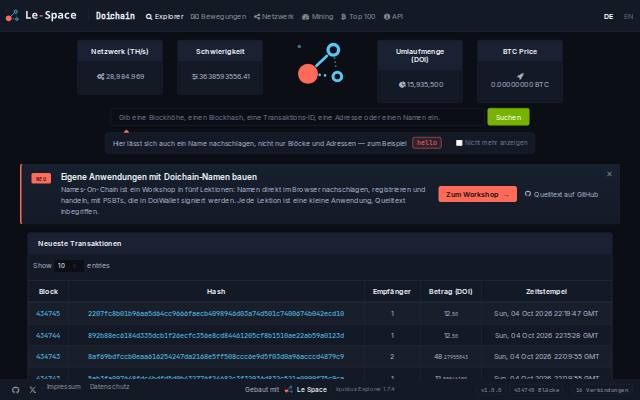Screen dimensions: 640x400
Task: Open the Doichain home link
Action: [x=115, y=16]
